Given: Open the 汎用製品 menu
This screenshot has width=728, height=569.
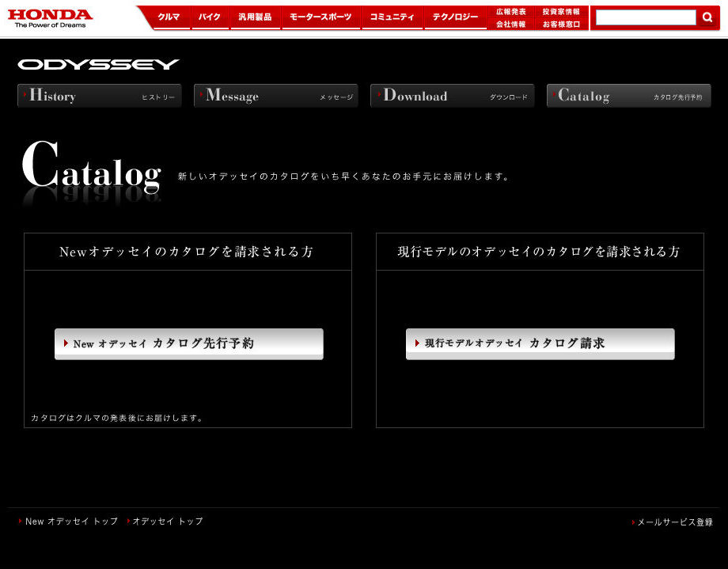Looking at the screenshot, I should (x=255, y=17).
